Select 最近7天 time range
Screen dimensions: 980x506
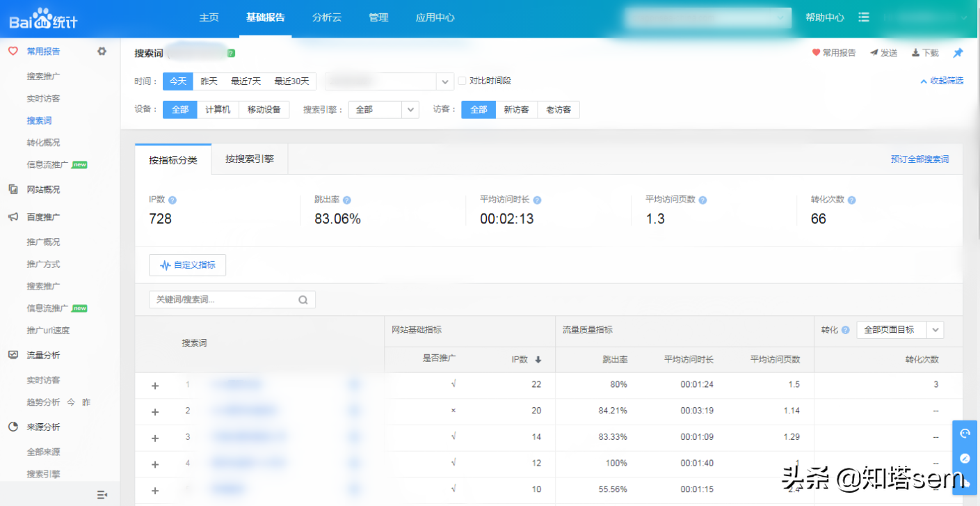(x=246, y=81)
